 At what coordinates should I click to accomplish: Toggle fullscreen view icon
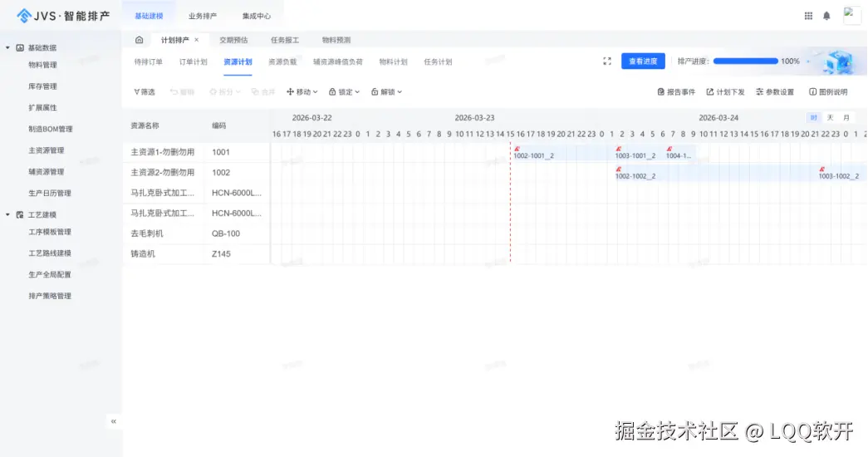click(606, 61)
